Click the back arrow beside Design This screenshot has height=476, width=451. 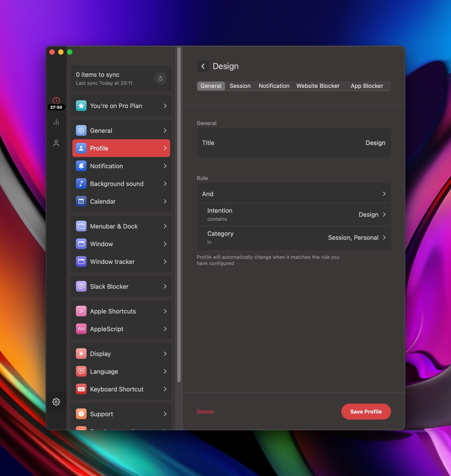point(203,66)
